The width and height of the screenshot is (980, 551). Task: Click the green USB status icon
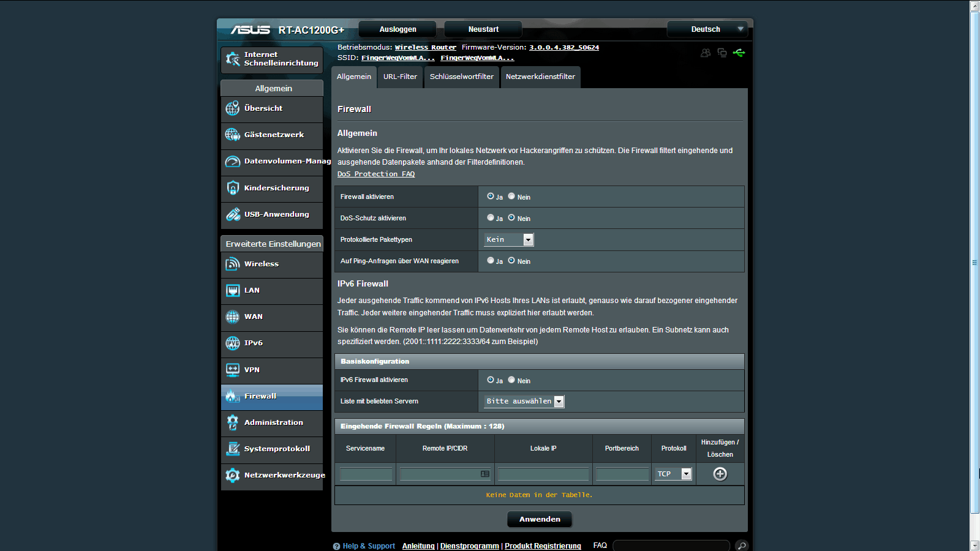739,53
